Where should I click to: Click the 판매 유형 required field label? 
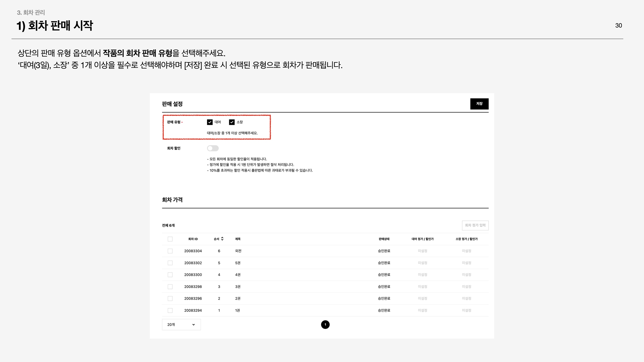175,122
